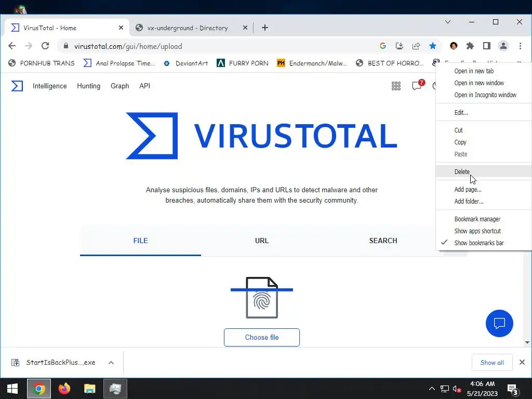Open the DeviantArt bookmark
The image size is (532, 399).
(185, 63)
